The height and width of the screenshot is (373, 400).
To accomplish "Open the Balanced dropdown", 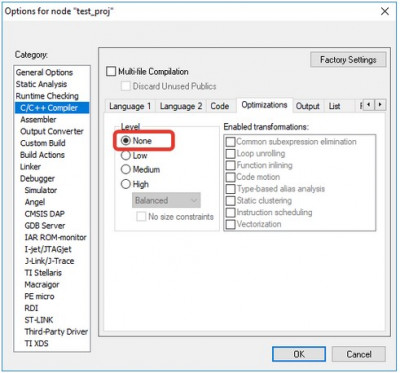I will 166,200.
